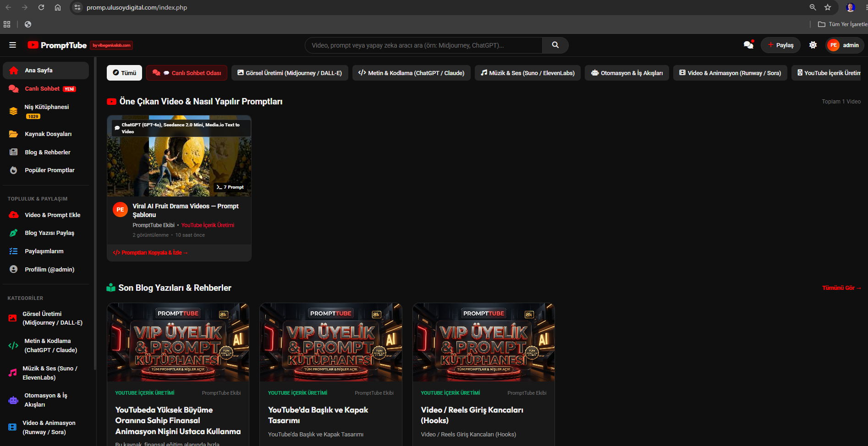Click the 1029 count badge under Niş Kütüphanesi
868x446 pixels.
[33, 117]
